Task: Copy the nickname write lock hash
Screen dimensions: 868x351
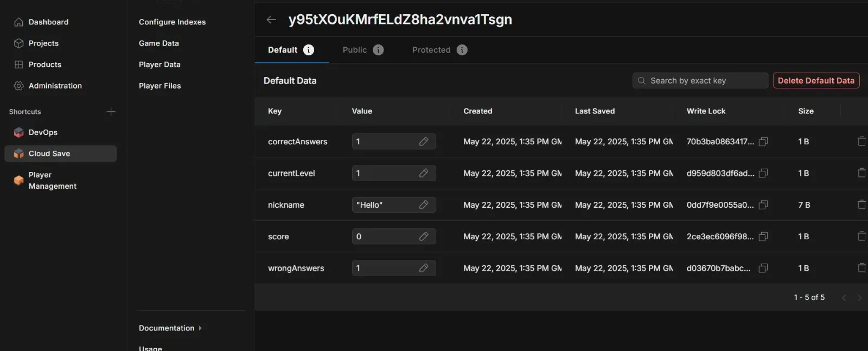Action: point(763,205)
